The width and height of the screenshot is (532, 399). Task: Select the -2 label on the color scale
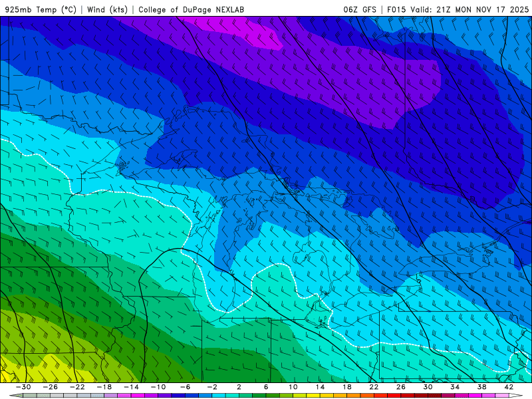(212, 387)
